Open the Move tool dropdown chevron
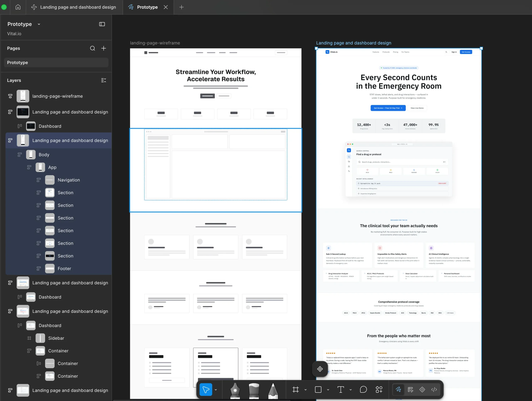 click(x=216, y=390)
